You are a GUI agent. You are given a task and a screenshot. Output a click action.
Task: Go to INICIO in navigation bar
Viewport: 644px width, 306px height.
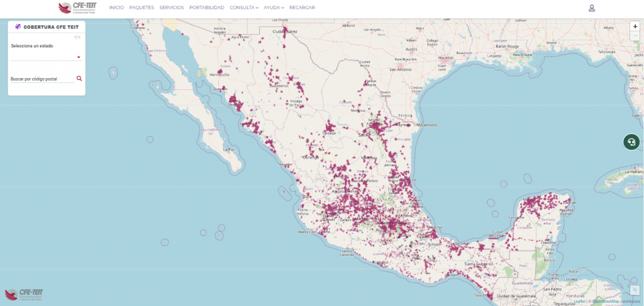coord(116,8)
